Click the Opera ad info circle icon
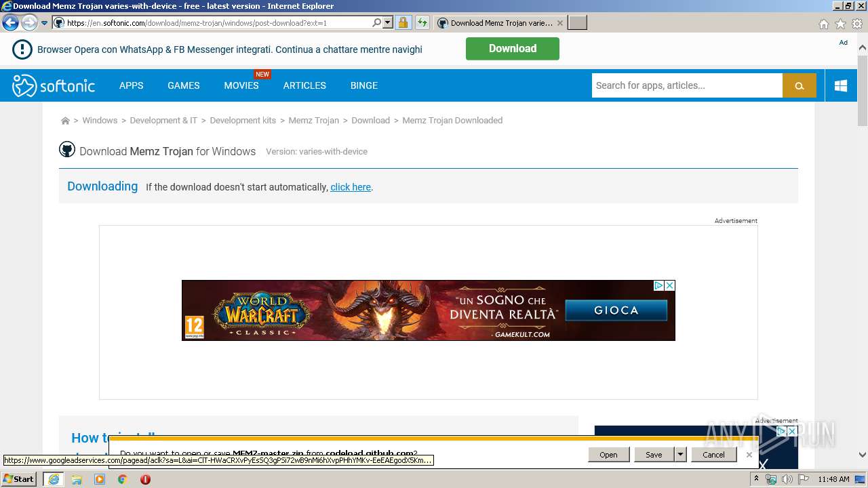 point(22,49)
